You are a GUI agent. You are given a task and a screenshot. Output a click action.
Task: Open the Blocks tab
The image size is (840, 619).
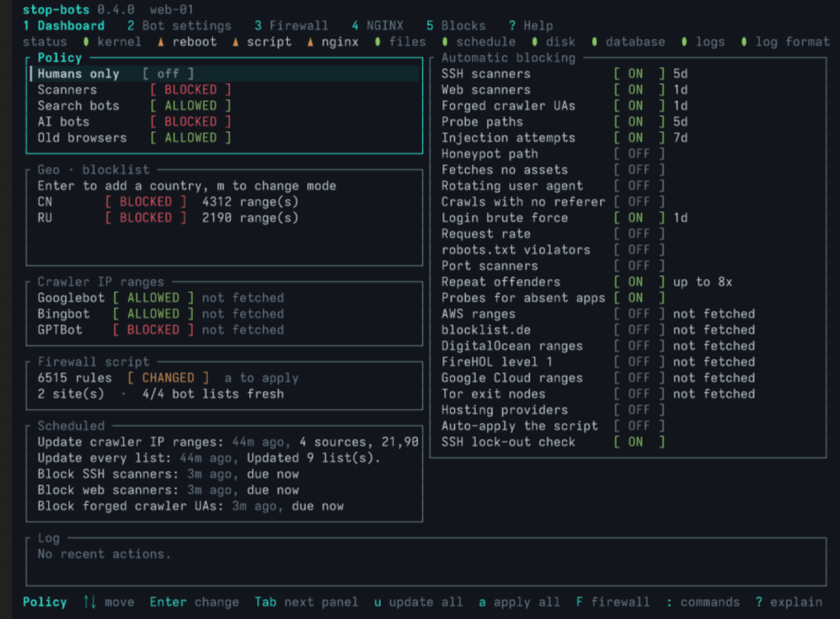pos(456,26)
